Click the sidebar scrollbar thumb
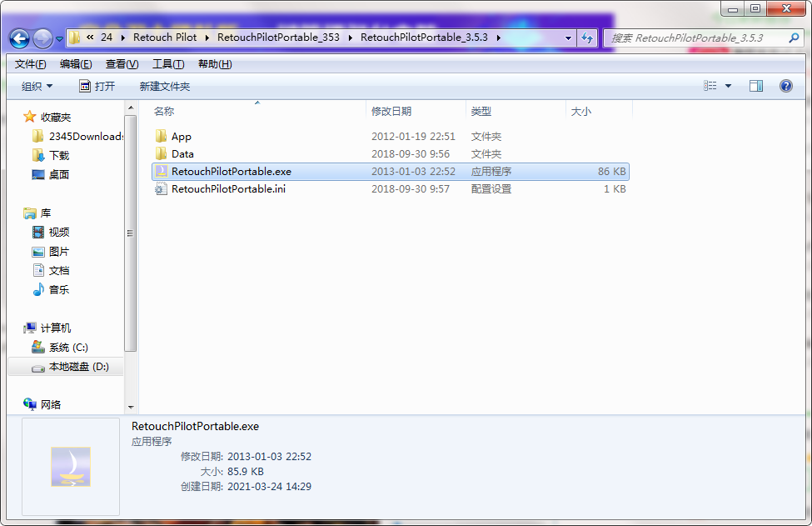Viewport: 812px width, 526px height. 131,233
